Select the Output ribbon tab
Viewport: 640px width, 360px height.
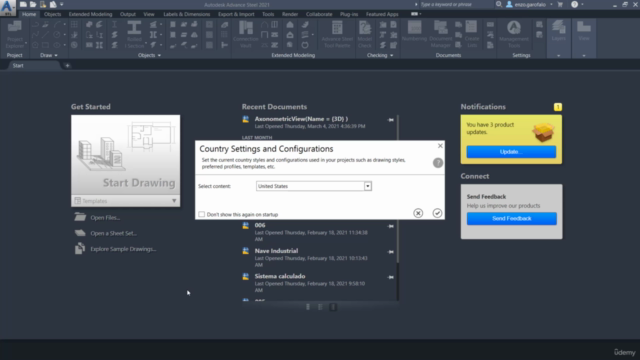point(128,14)
